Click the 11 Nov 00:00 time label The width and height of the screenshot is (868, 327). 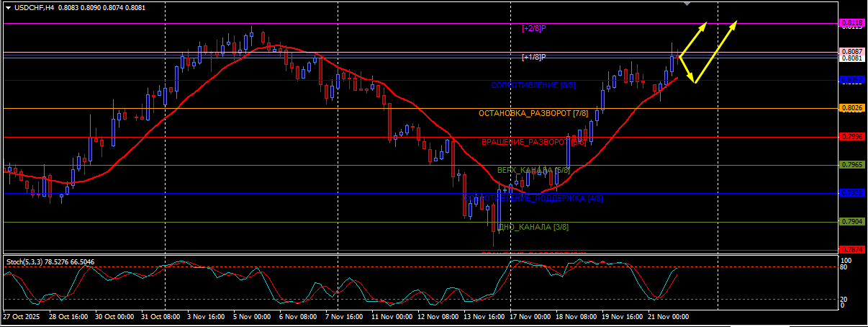pyautogui.click(x=393, y=316)
